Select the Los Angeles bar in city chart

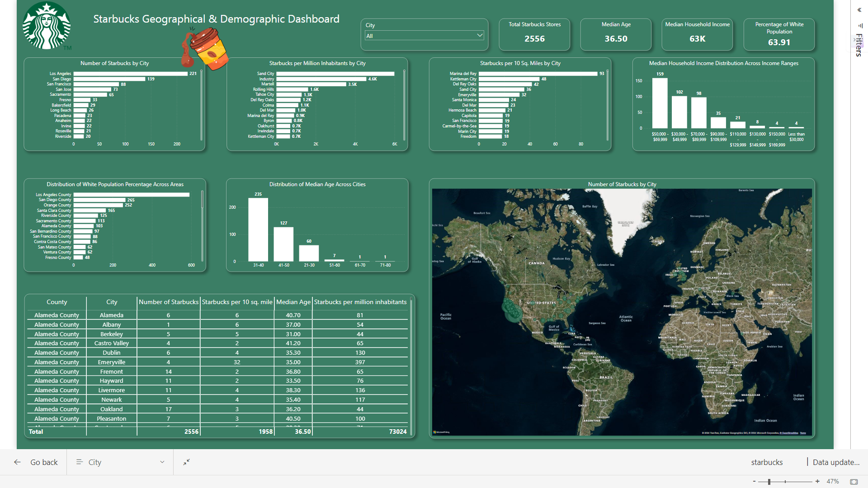coord(130,74)
